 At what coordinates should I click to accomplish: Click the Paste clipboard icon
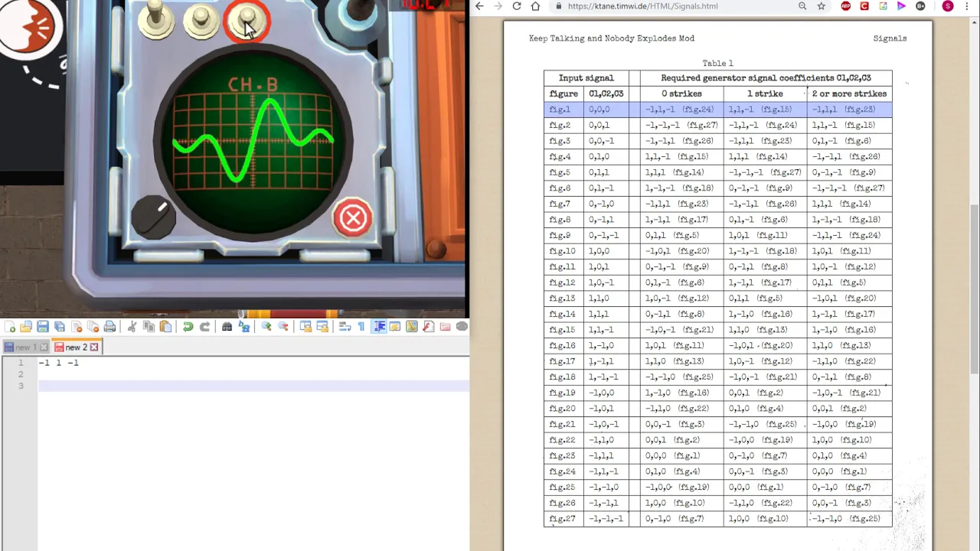pos(165,327)
